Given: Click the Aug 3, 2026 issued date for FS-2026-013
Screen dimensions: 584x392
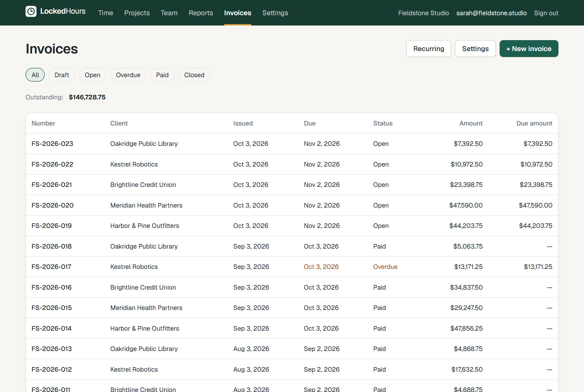Looking at the screenshot, I should pos(251,349).
